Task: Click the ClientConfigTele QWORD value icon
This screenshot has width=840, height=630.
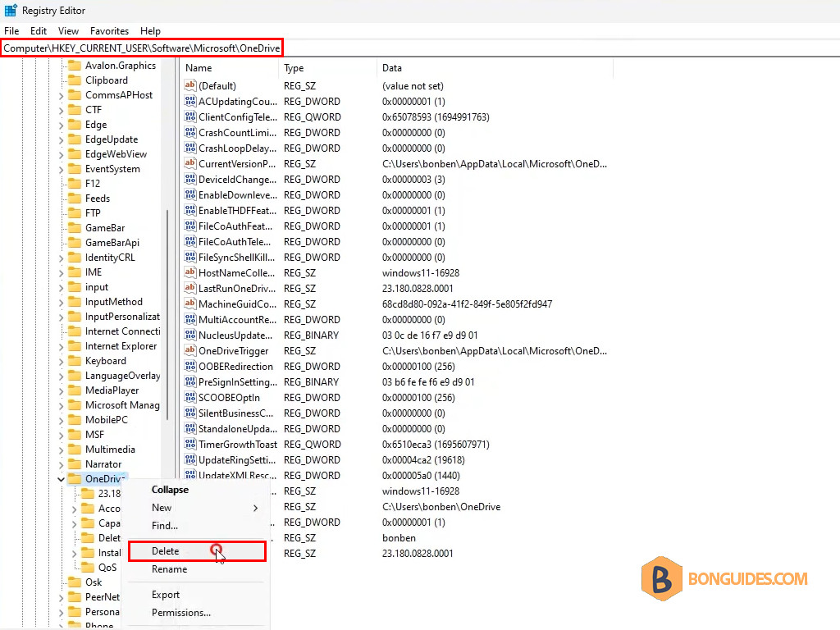Action: click(189, 116)
